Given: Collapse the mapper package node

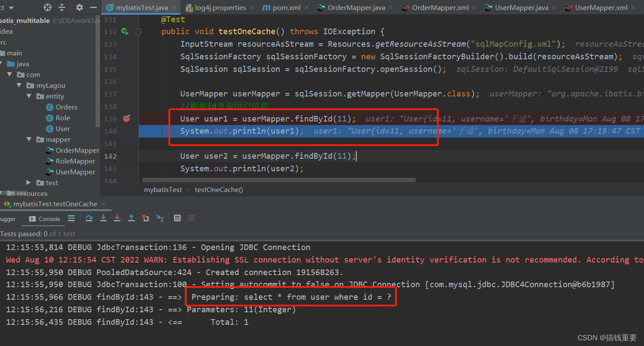Looking at the screenshot, I should (x=29, y=140).
